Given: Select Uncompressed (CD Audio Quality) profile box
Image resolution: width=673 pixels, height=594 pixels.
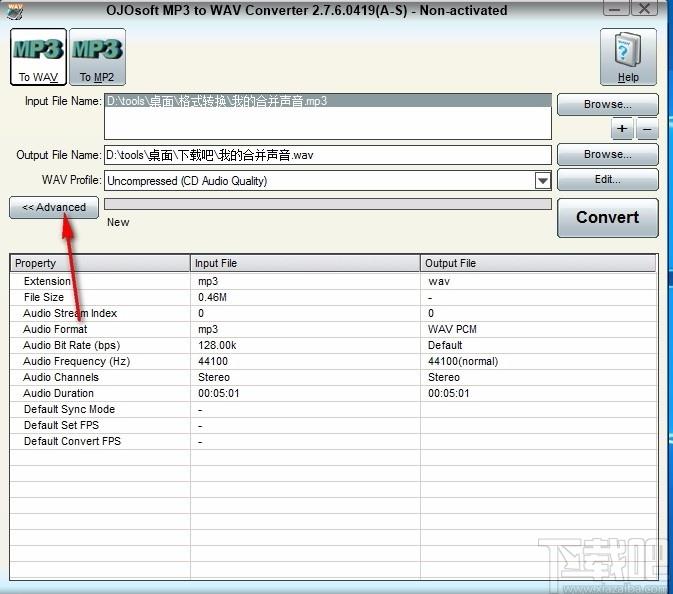Looking at the screenshot, I should point(328,181).
